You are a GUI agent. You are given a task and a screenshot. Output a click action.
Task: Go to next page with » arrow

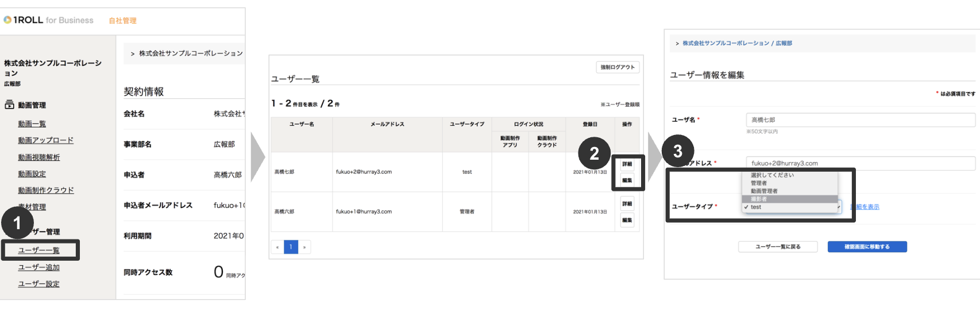pyautogui.click(x=304, y=247)
